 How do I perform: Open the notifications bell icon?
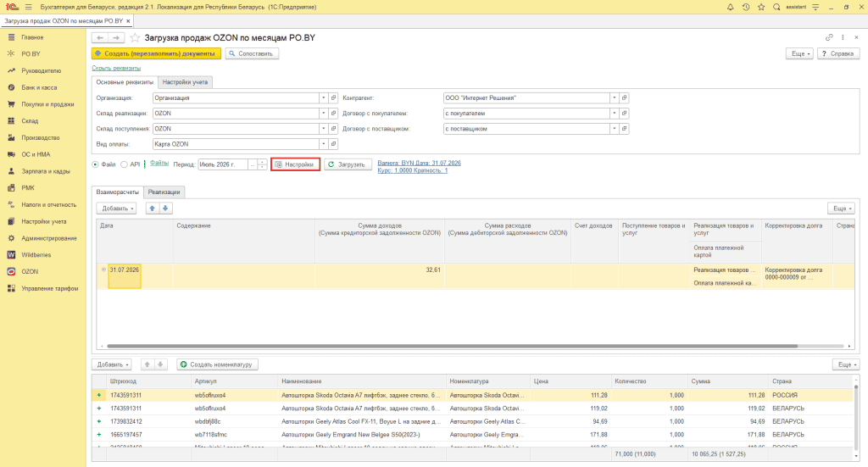(x=730, y=7)
